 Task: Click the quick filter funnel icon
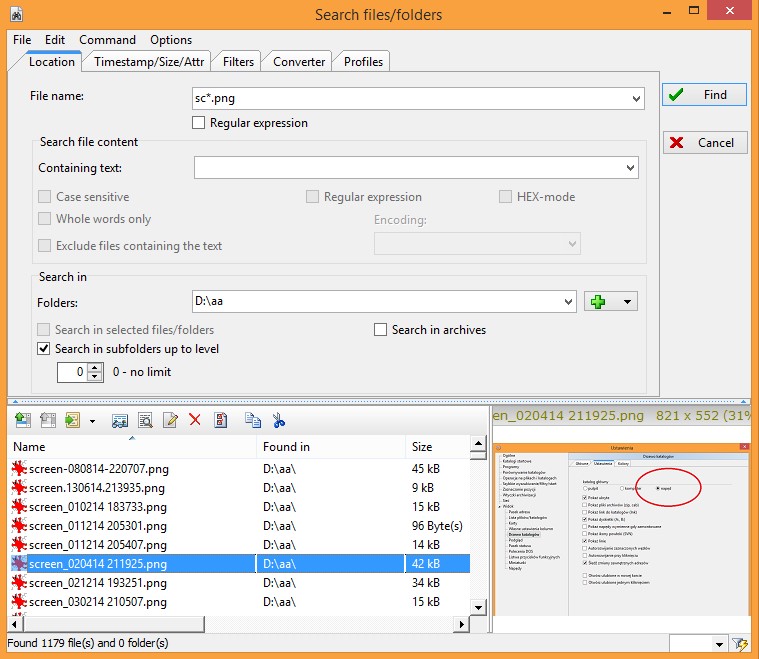point(740,644)
